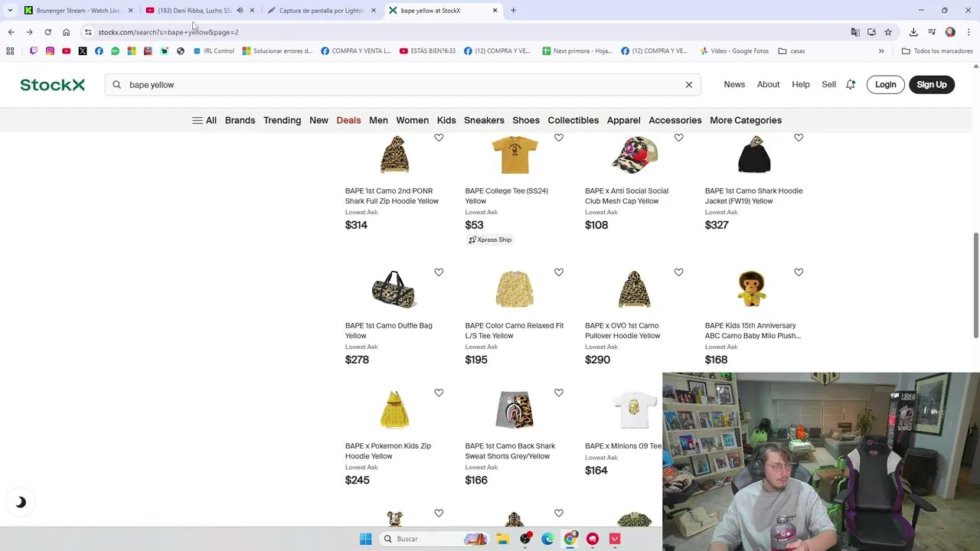Image resolution: width=980 pixels, height=551 pixels.
Task: Clear the bape yellow search with the X
Action: tap(688, 85)
